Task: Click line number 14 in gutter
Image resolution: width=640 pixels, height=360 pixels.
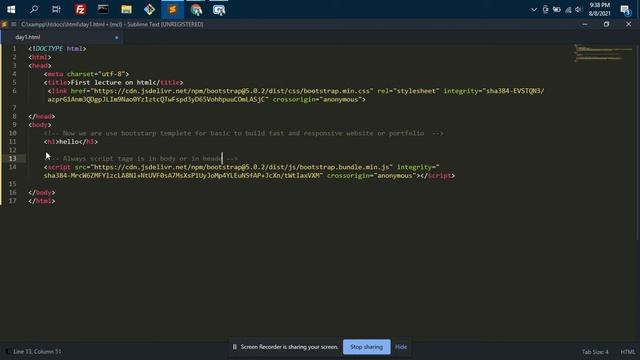Action: pyautogui.click(x=12, y=167)
